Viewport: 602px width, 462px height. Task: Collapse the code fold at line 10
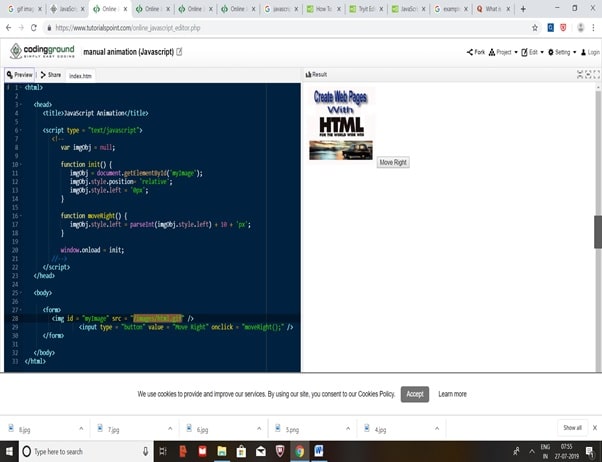tap(21, 164)
